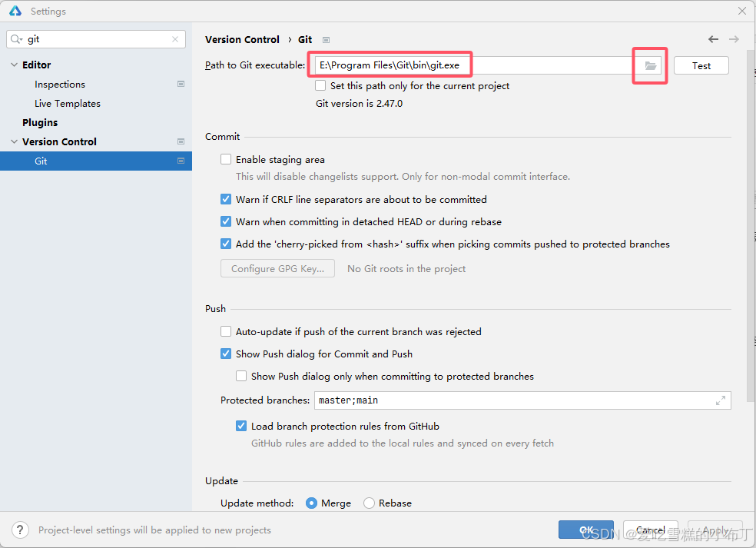The width and height of the screenshot is (756, 548).
Task: Select Version Control in settings tree
Action: (x=59, y=142)
